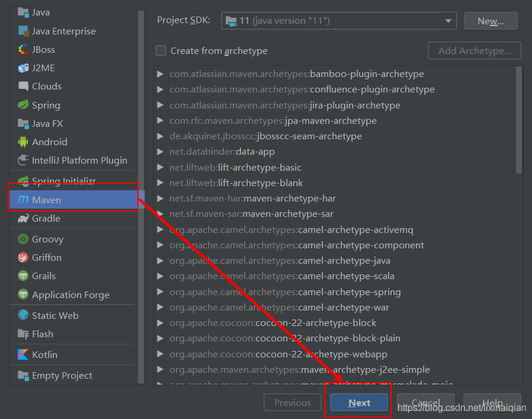The image size is (532, 419).
Task: Select camel-archetype-java row
Action: pyautogui.click(x=334, y=261)
